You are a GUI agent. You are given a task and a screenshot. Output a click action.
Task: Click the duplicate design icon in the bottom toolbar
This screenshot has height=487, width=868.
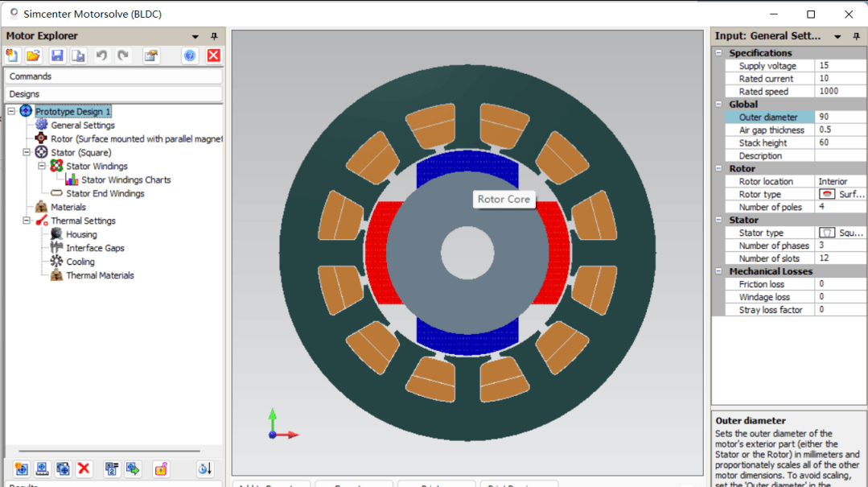pos(63,469)
